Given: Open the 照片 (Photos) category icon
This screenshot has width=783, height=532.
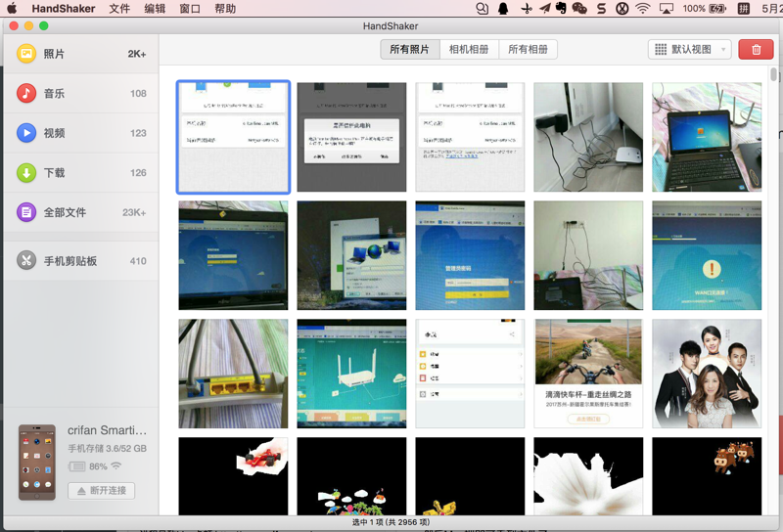Looking at the screenshot, I should pos(26,54).
